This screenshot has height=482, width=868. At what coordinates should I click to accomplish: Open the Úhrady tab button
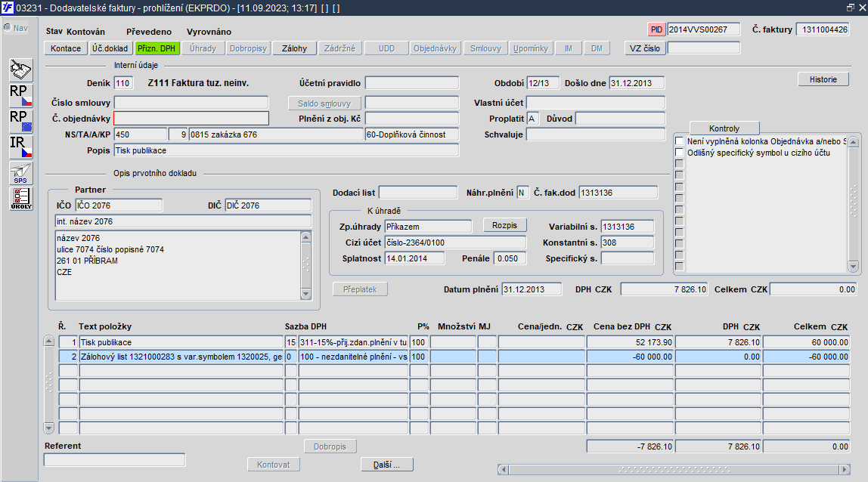pos(203,48)
